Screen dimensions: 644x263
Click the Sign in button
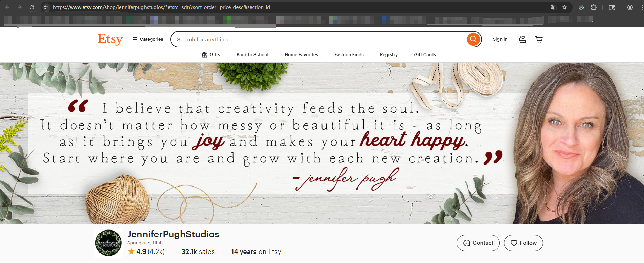pos(500,39)
